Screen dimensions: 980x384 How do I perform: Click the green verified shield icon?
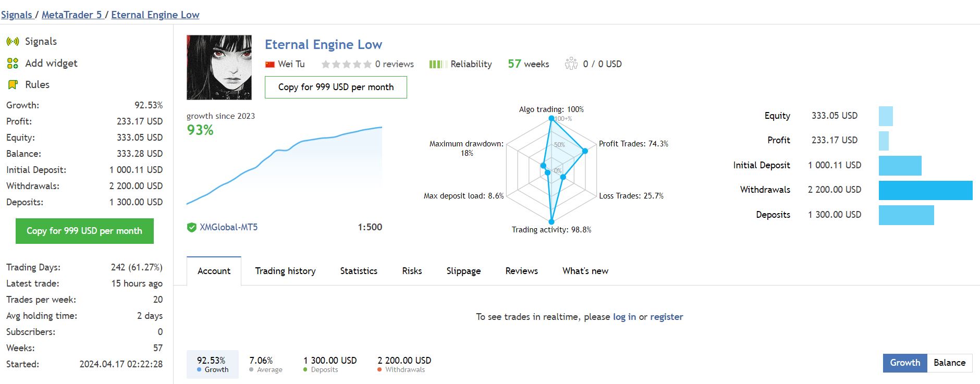click(x=192, y=228)
